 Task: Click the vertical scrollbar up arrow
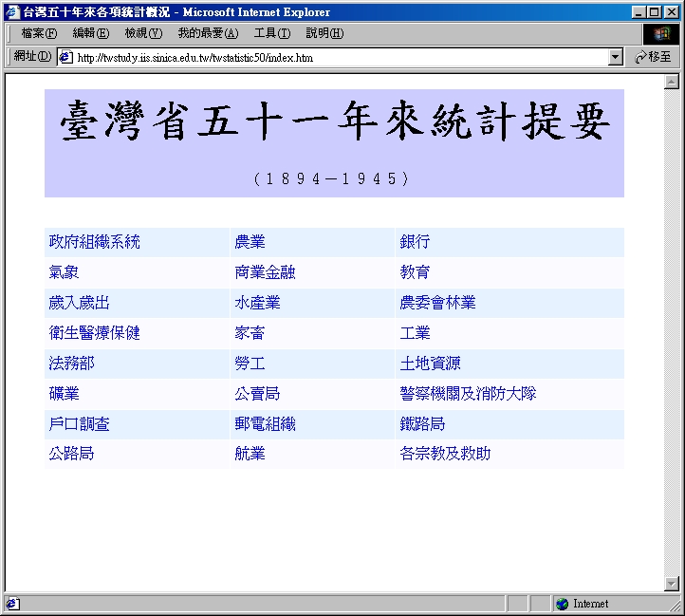[672, 82]
